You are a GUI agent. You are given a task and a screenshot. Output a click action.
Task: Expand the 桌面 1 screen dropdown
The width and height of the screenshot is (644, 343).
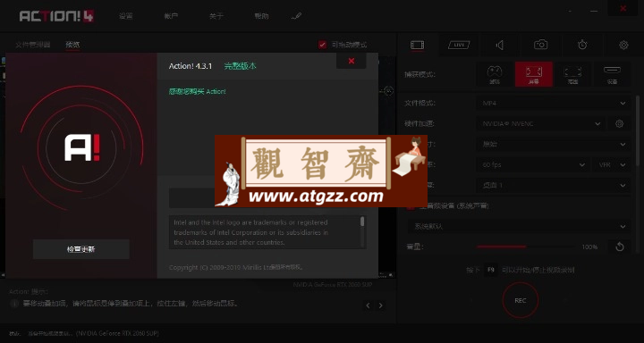click(554, 185)
